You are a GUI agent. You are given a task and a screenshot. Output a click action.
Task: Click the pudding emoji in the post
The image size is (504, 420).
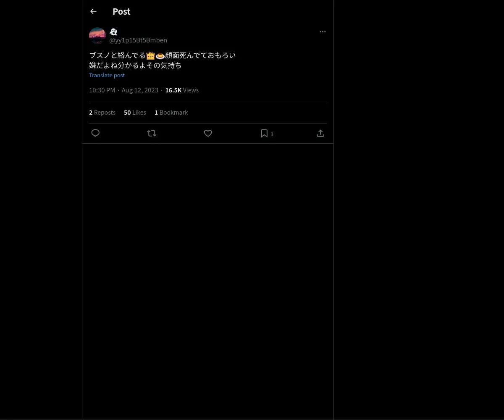pos(160,55)
